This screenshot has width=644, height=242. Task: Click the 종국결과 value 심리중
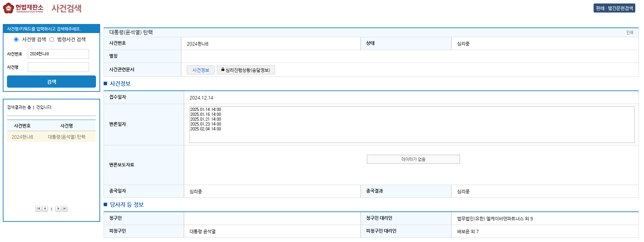tap(463, 192)
